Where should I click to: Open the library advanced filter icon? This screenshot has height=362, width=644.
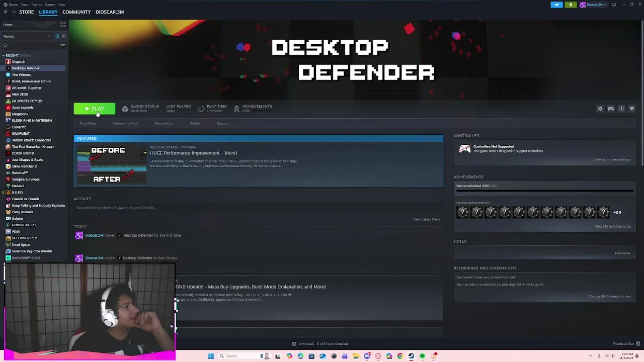coord(63,46)
